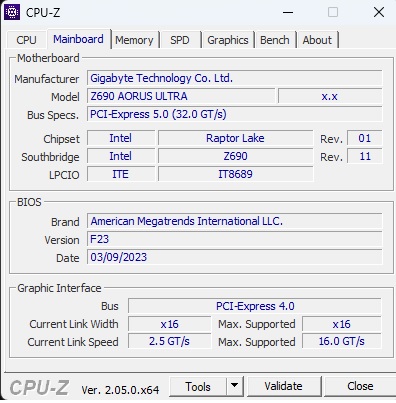This screenshot has height=403, width=396.
Task: Click the BIOS date 03/09/2023 field
Action: coord(235,257)
